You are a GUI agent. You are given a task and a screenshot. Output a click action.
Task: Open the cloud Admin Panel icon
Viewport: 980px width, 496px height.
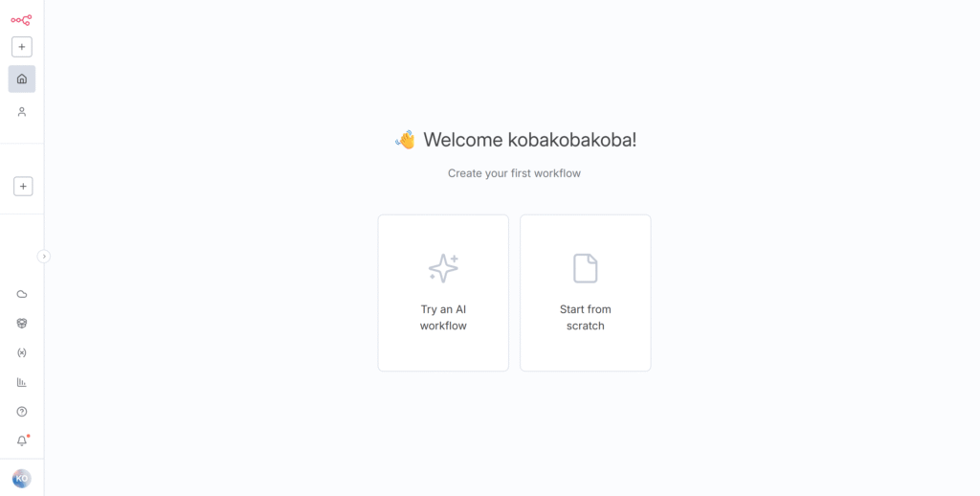[x=22, y=294]
